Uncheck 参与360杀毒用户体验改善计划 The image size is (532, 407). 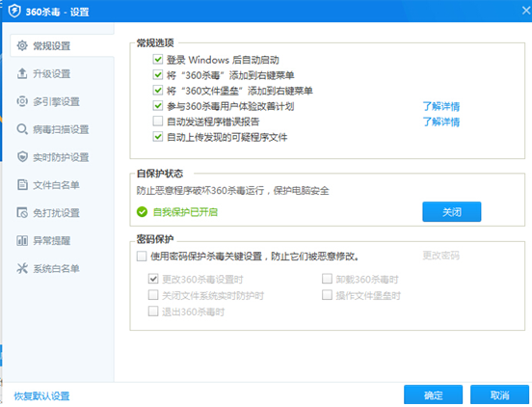(158, 106)
